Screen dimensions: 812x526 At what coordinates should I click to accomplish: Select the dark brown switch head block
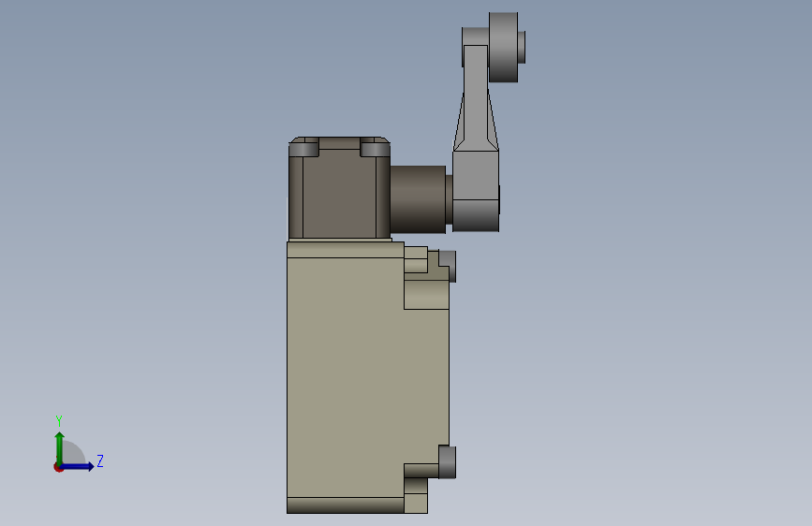pos(339,188)
